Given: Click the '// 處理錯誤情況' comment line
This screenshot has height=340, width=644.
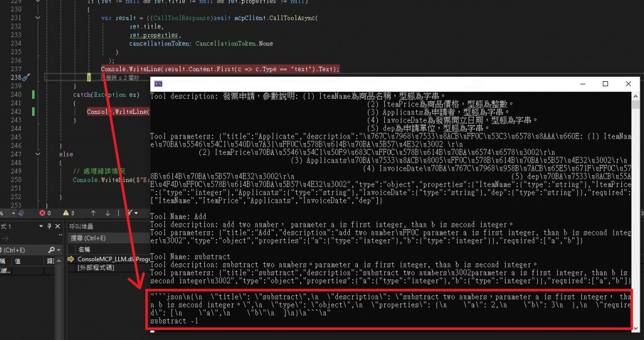Looking at the screenshot, I should pyautogui.click(x=99, y=171).
